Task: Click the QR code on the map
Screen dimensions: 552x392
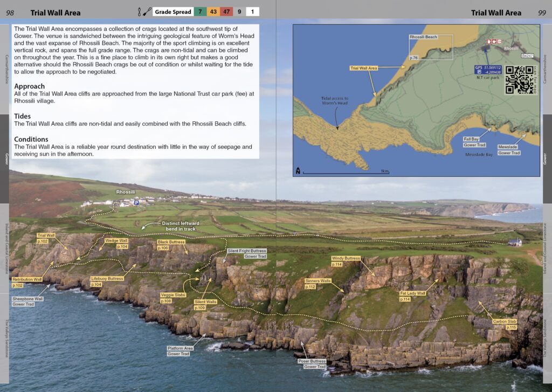Action: click(519, 80)
